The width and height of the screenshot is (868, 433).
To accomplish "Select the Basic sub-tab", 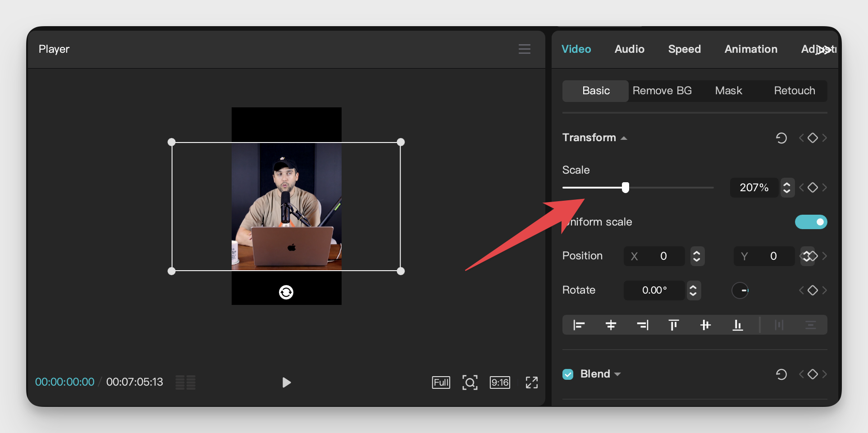I will click(595, 91).
